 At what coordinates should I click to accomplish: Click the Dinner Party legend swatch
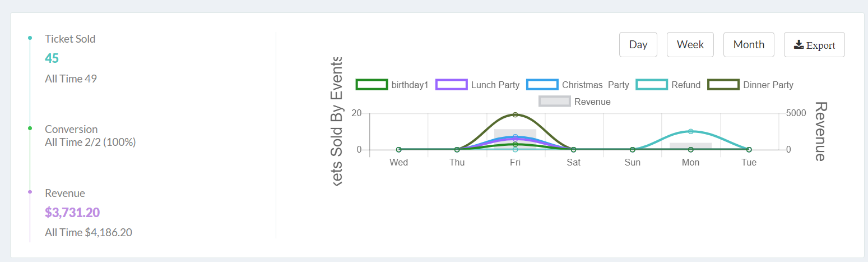click(x=723, y=85)
